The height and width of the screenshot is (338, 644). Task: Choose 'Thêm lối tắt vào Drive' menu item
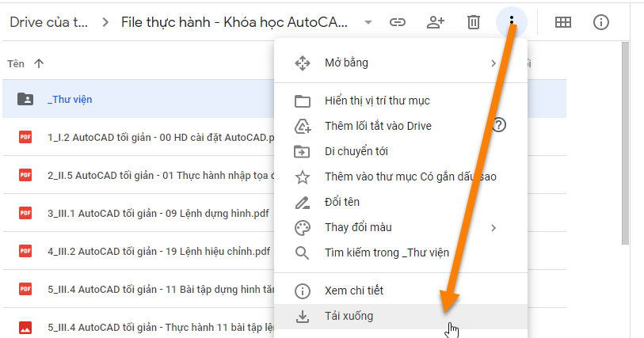[401, 126]
